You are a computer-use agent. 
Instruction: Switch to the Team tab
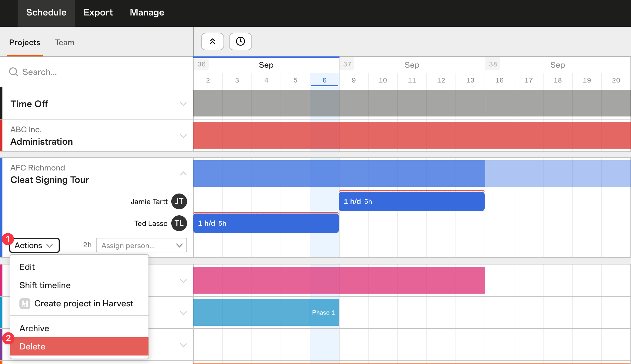(x=65, y=42)
